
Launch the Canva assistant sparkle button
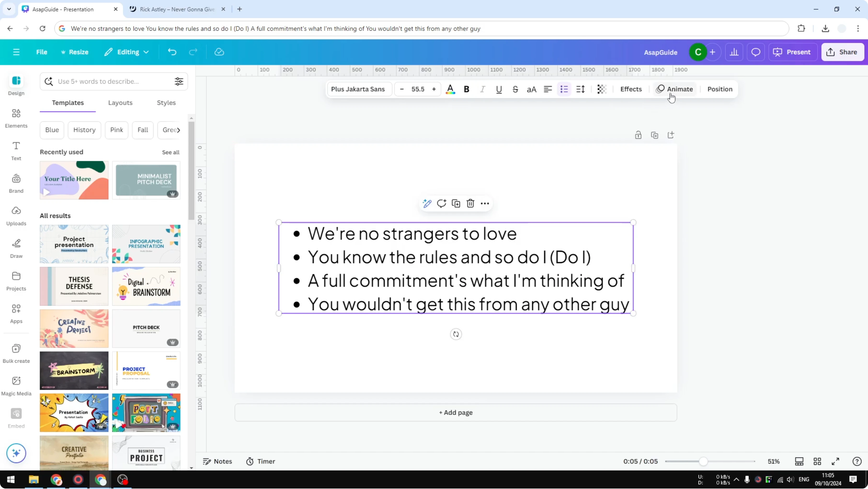click(x=16, y=453)
